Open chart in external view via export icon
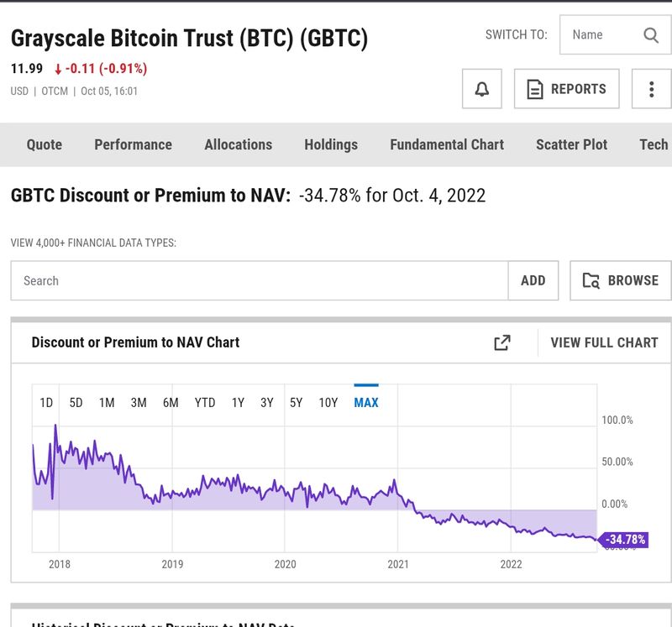The height and width of the screenshot is (627, 672). pos(502,342)
